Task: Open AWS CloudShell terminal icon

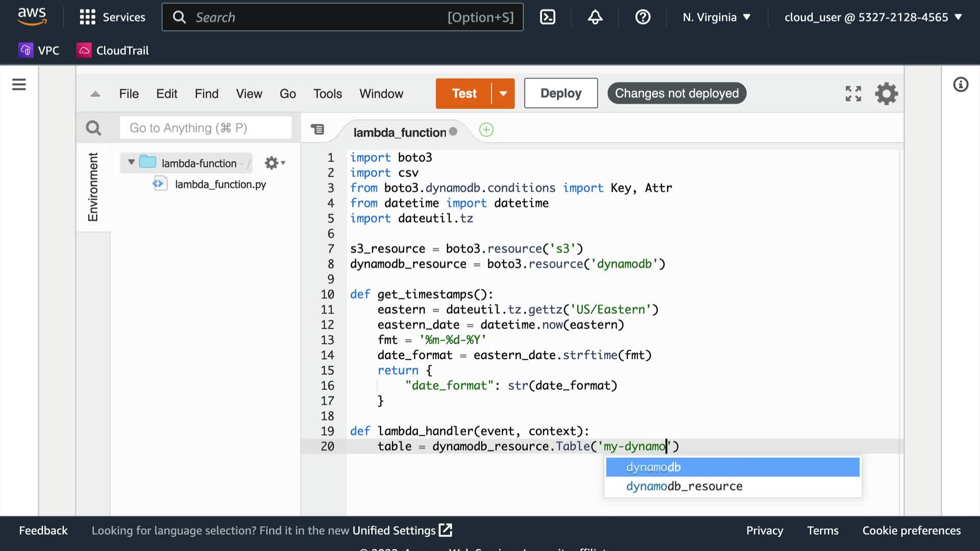Action: (x=547, y=17)
